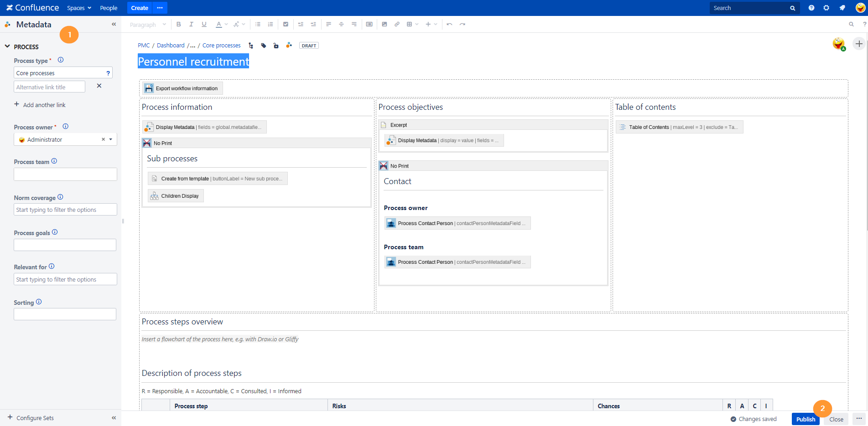This screenshot has width=868, height=426.
Task: Click the insert link toolbar icon
Action: click(x=397, y=24)
